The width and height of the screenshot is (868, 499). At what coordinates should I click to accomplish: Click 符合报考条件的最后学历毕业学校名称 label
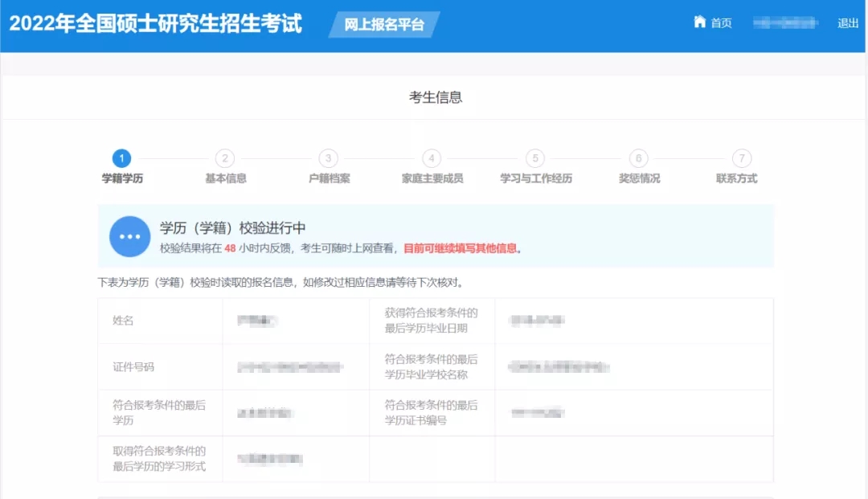point(432,366)
